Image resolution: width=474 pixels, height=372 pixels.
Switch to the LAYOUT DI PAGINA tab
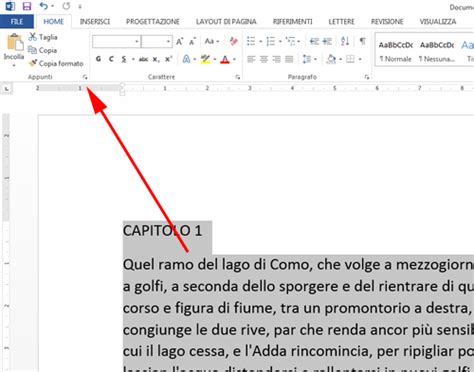tap(226, 22)
